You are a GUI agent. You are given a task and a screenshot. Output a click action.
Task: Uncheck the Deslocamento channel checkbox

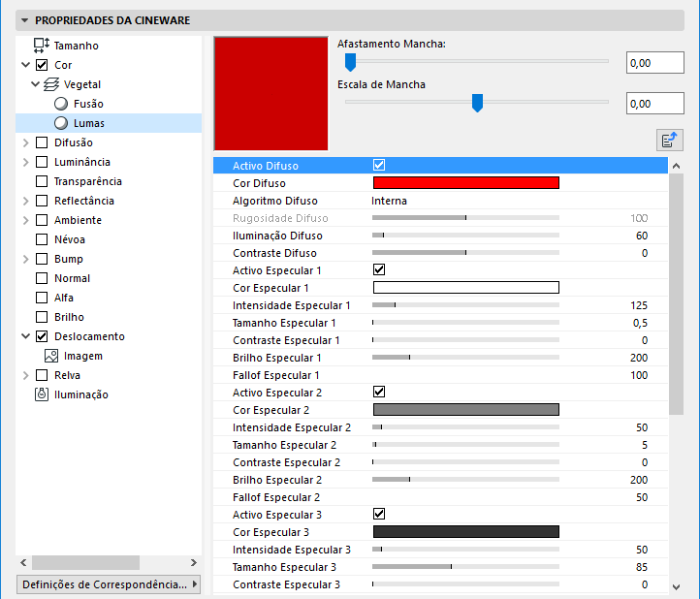(x=42, y=336)
